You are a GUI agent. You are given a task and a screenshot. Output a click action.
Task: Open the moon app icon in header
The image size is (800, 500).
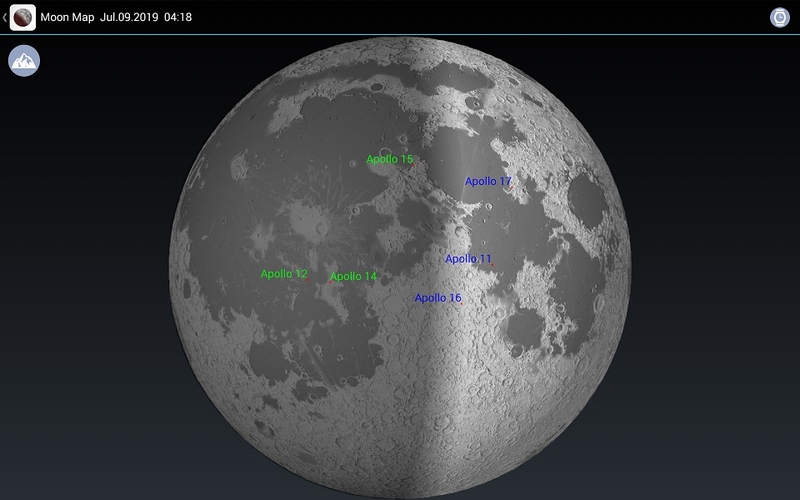pyautogui.click(x=23, y=17)
